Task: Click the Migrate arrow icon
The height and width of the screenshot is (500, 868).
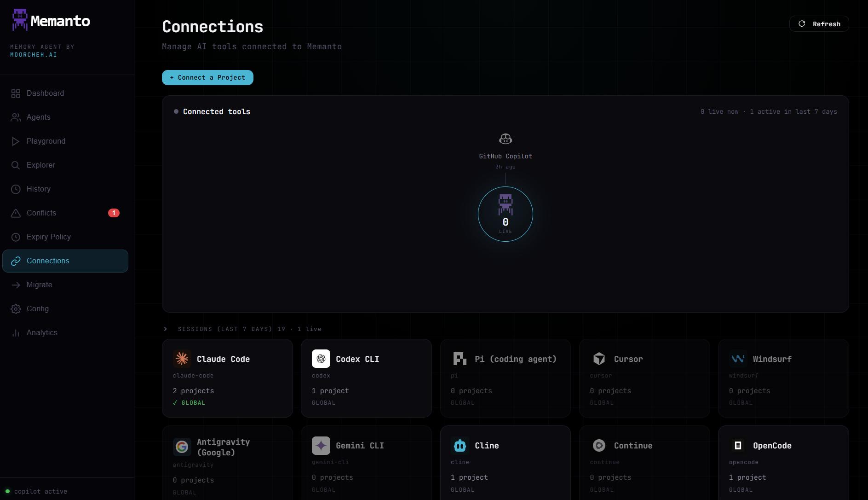Action: pyautogui.click(x=16, y=285)
